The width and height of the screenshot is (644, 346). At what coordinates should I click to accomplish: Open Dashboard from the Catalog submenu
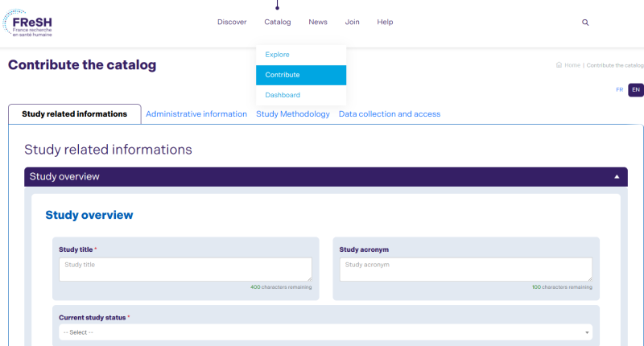pos(283,95)
